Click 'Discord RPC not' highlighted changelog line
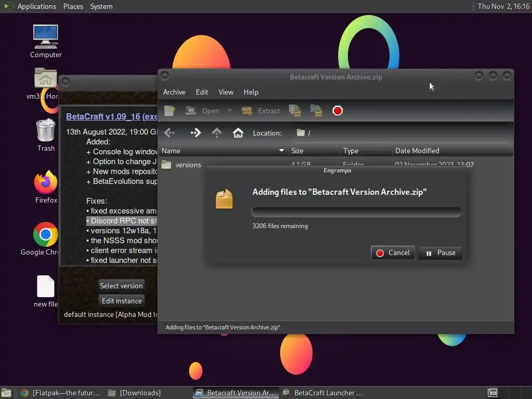 click(122, 220)
